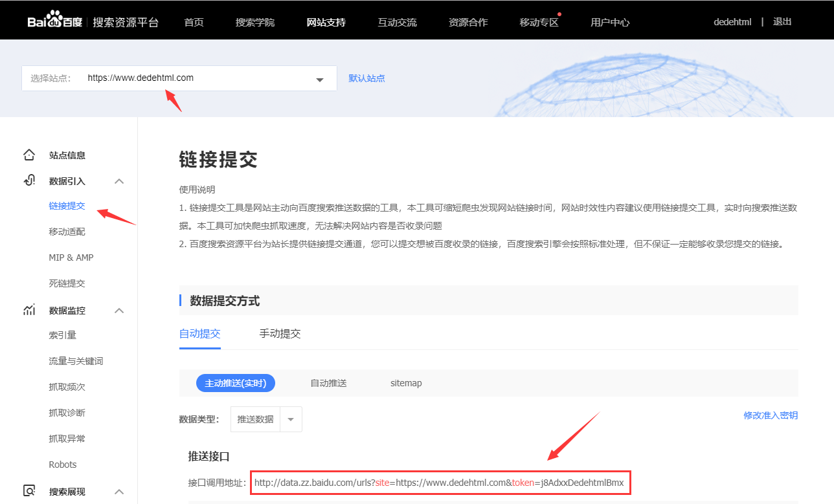Click the 站点信息 home icon

tap(29, 155)
